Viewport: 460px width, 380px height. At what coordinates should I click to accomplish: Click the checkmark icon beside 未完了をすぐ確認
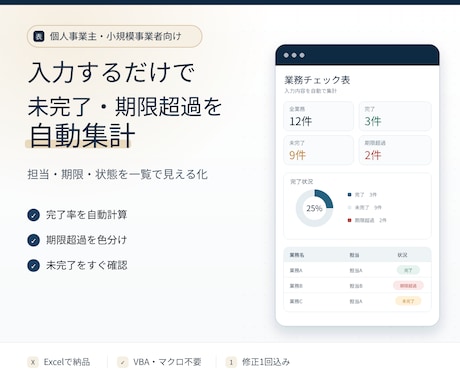tap(33, 266)
